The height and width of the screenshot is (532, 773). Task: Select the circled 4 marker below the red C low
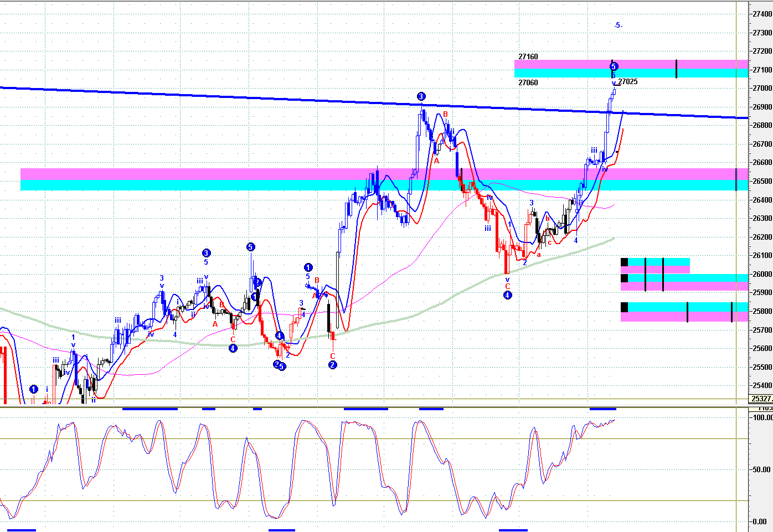click(x=507, y=295)
